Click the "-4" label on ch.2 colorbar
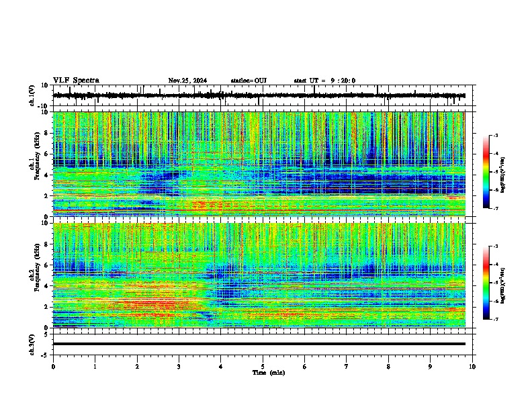This screenshot has width=532, height=411. pos(496,264)
